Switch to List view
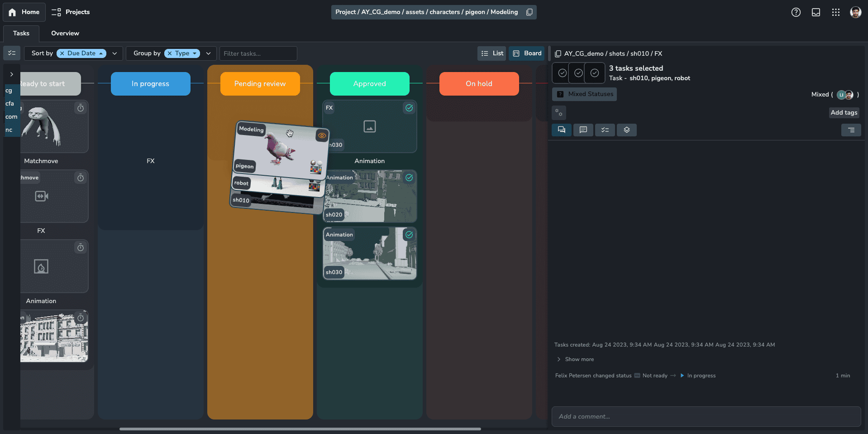This screenshot has height=434, width=868. coord(492,53)
